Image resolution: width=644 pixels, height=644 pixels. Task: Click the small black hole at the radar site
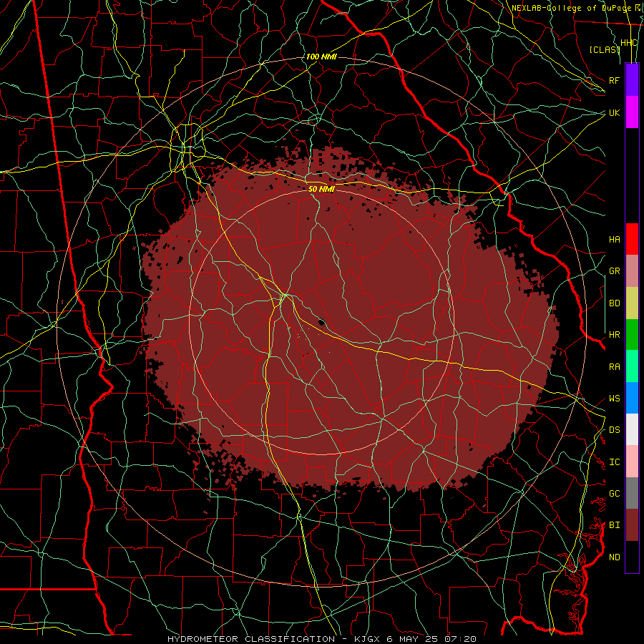[321, 323]
